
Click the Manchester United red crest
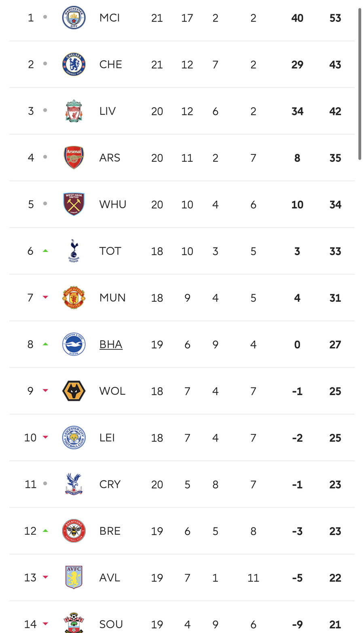[74, 298]
